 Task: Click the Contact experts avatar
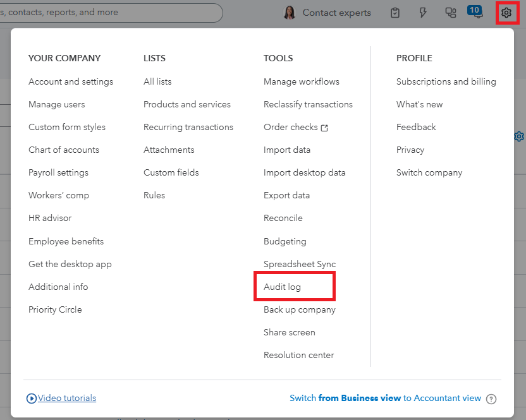coord(289,13)
